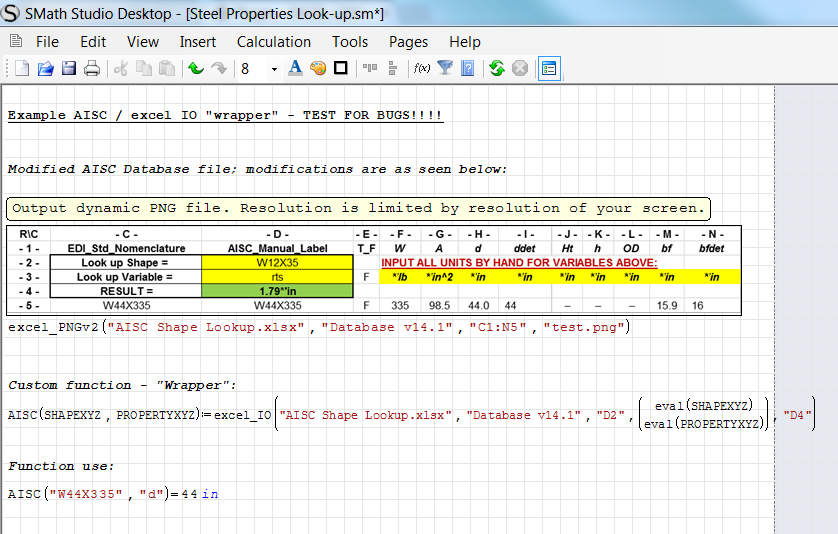Image resolution: width=838 pixels, height=534 pixels.
Task: Insert a function with the f(x) icon
Action: (421, 68)
